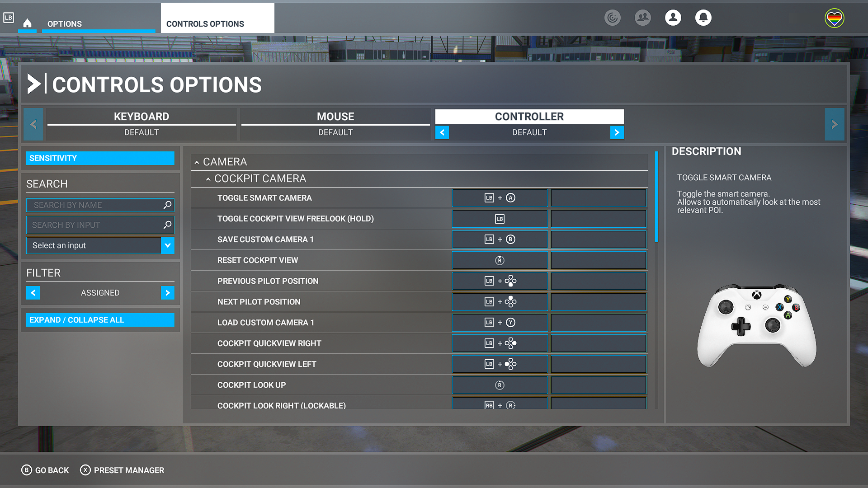Click the left arrow filter navigation icon
868x488 pixels.
(x=33, y=292)
